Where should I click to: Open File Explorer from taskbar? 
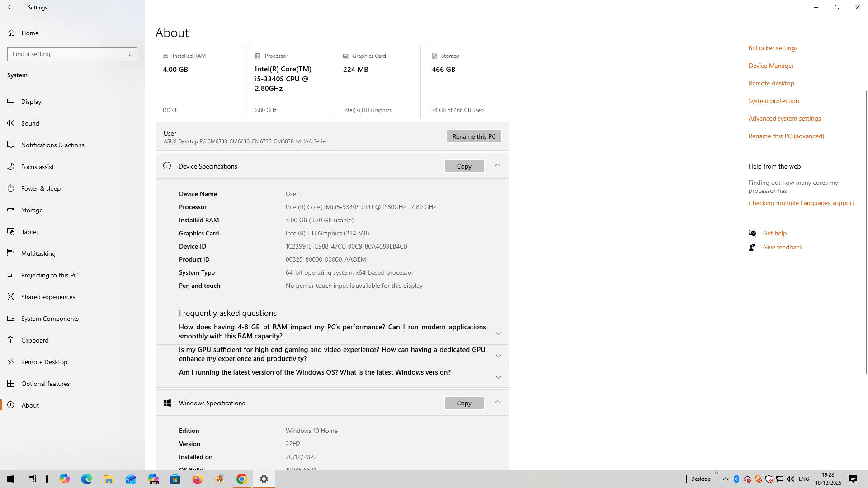(x=108, y=479)
